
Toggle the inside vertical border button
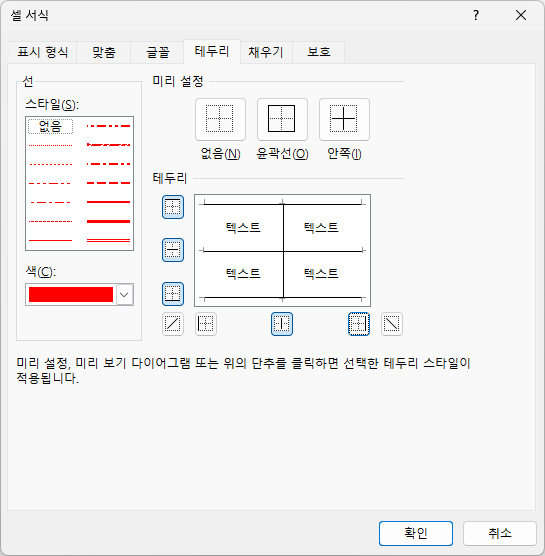pyautogui.click(x=282, y=324)
